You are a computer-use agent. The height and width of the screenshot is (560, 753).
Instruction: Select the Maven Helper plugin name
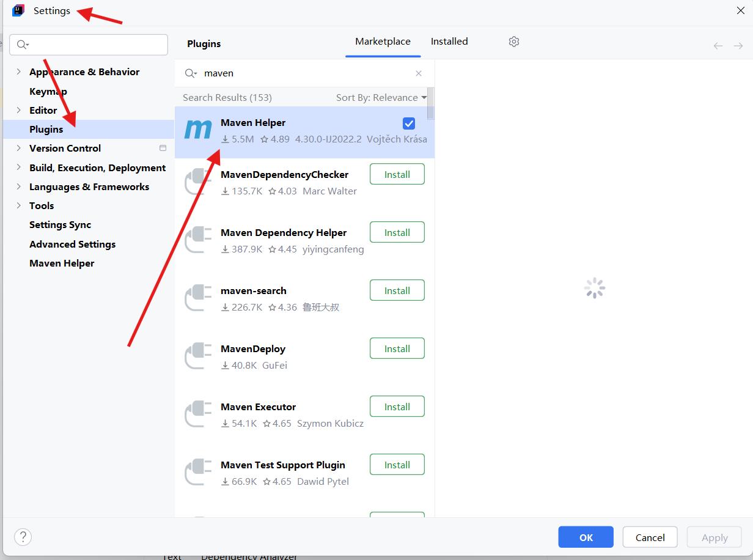253,122
